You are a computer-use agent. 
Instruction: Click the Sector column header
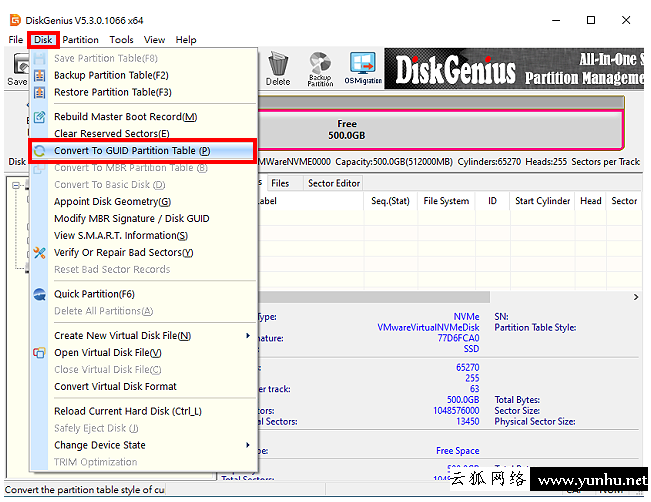(x=624, y=201)
